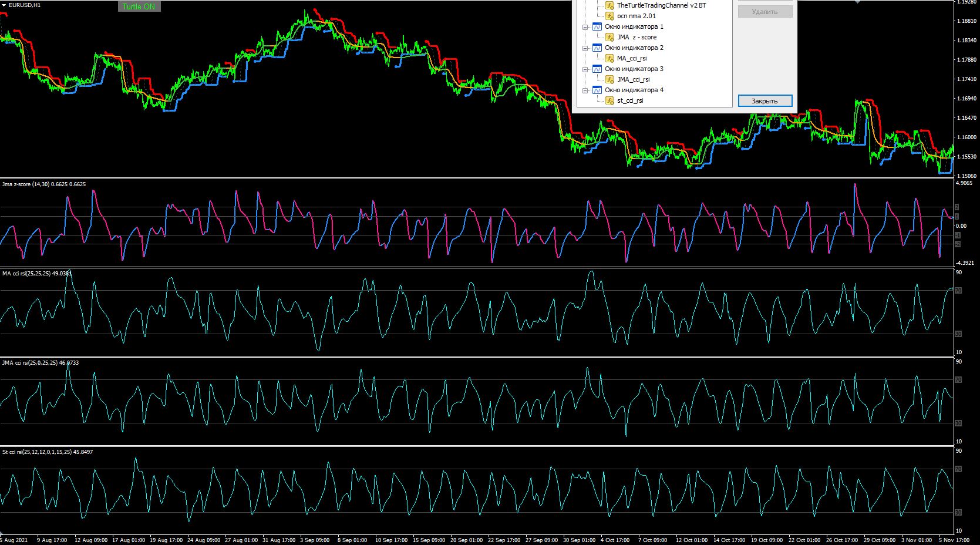Select the Окно индикатора 1 label
This screenshot has width=980, height=545.
tap(634, 26)
